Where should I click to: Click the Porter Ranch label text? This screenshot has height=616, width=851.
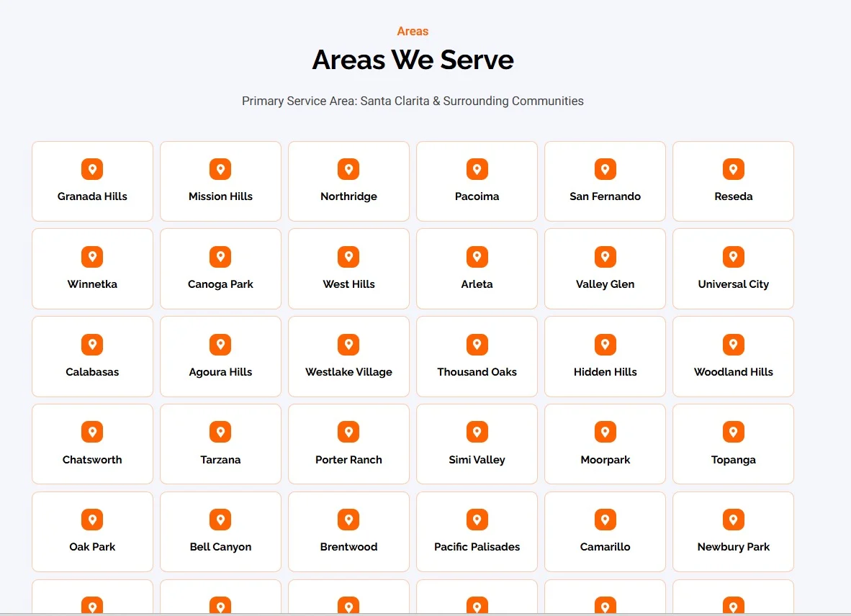[348, 460]
